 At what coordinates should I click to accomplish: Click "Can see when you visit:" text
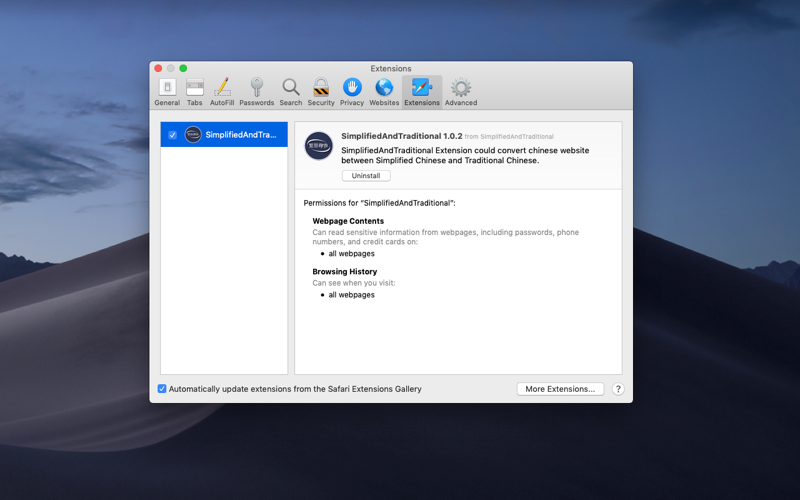coord(354,283)
